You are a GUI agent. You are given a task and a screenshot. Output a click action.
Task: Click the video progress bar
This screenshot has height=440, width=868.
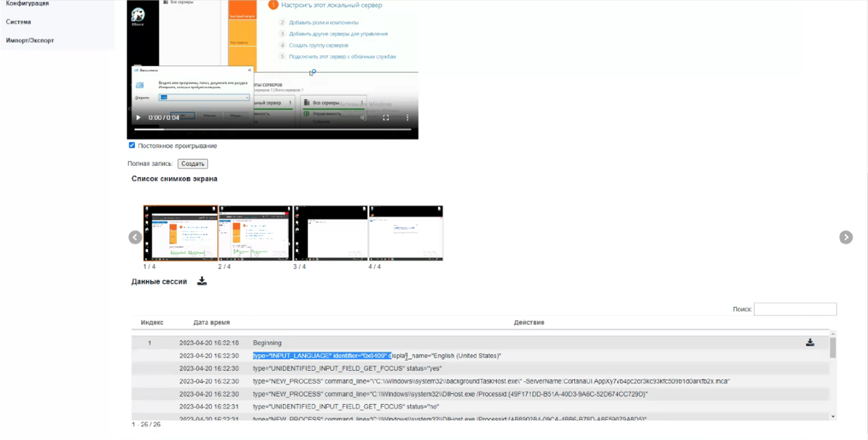(273, 129)
